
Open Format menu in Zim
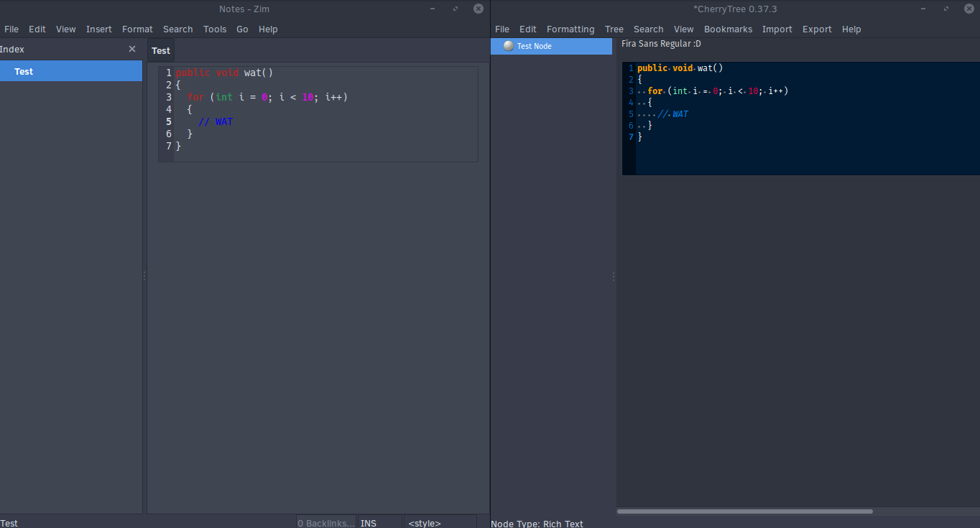[137, 29]
